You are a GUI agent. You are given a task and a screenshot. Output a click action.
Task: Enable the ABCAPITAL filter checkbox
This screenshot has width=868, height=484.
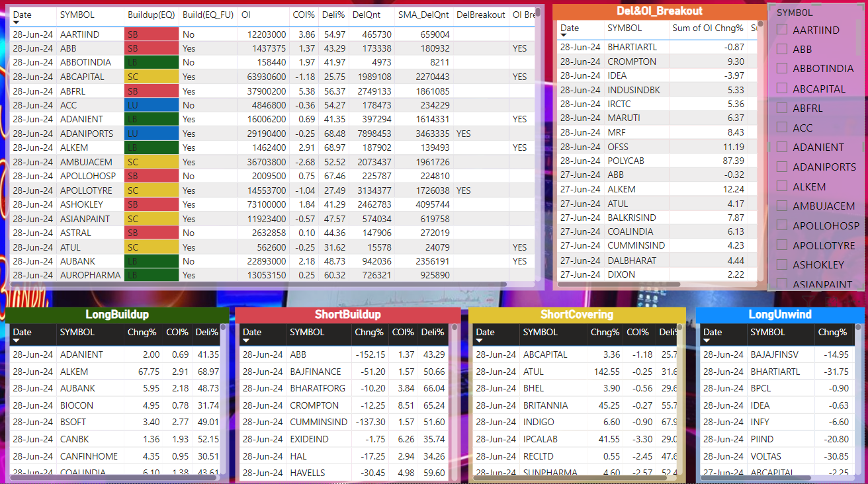(x=782, y=89)
